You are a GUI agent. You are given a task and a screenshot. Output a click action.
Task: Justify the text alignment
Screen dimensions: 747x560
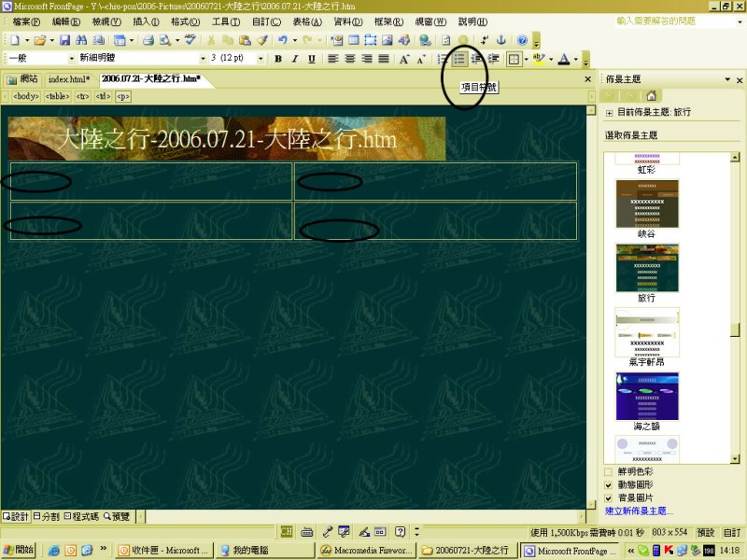(384, 59)
